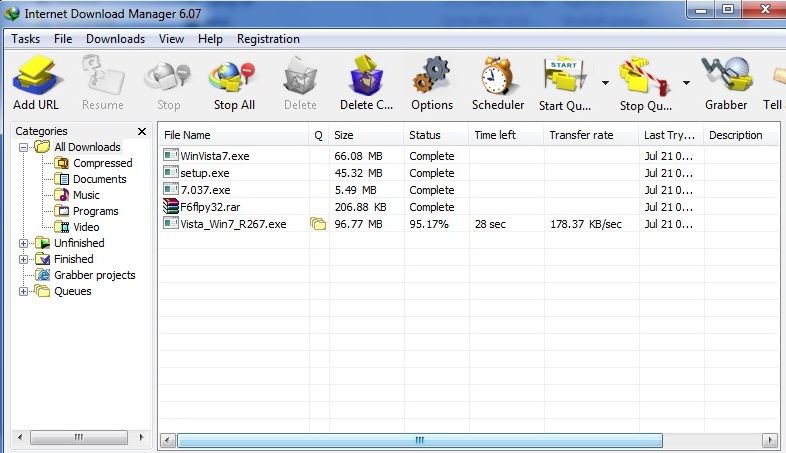Image resolution: width=786 pixels, height=453 pixels.
Task: Click the Stop toolbar icon
Action: (168, 78)
